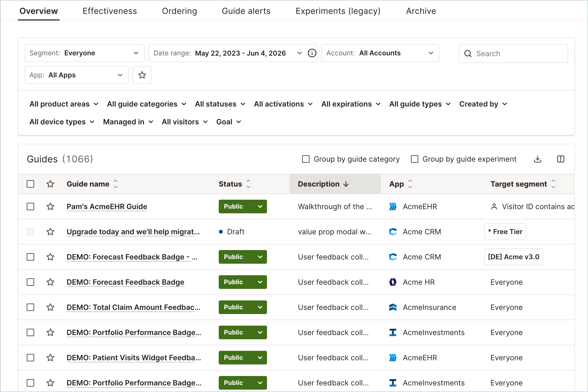Viewport: 588px width, 392px height.
Task: Click the AcmeEHR app icon in Pam's row
Action: (393, 206)
